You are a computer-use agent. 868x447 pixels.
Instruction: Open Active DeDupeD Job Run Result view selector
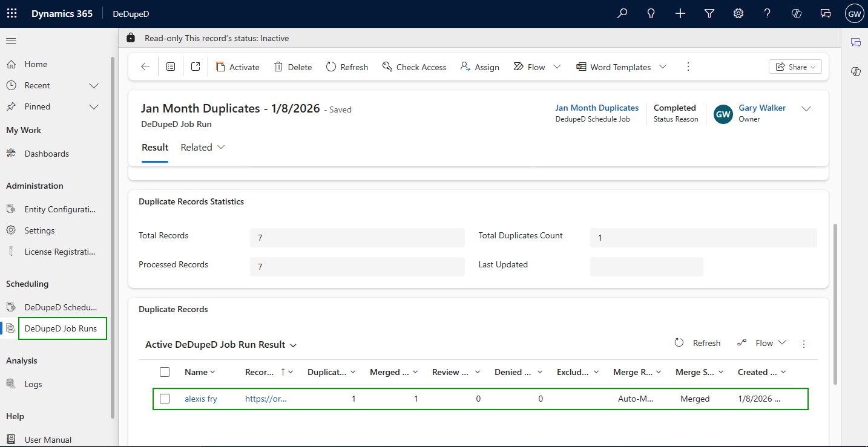tap(221, 345)
